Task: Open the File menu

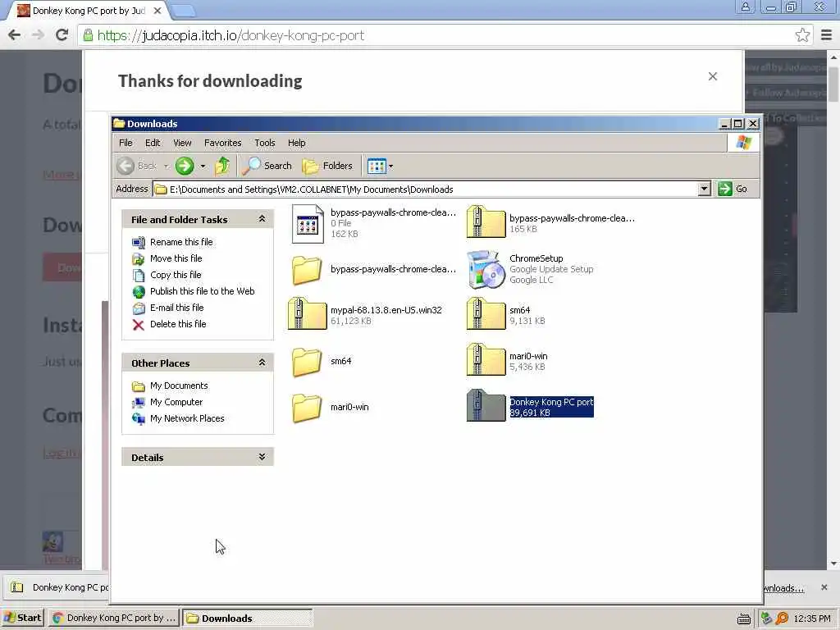Action: pos(126,143)
